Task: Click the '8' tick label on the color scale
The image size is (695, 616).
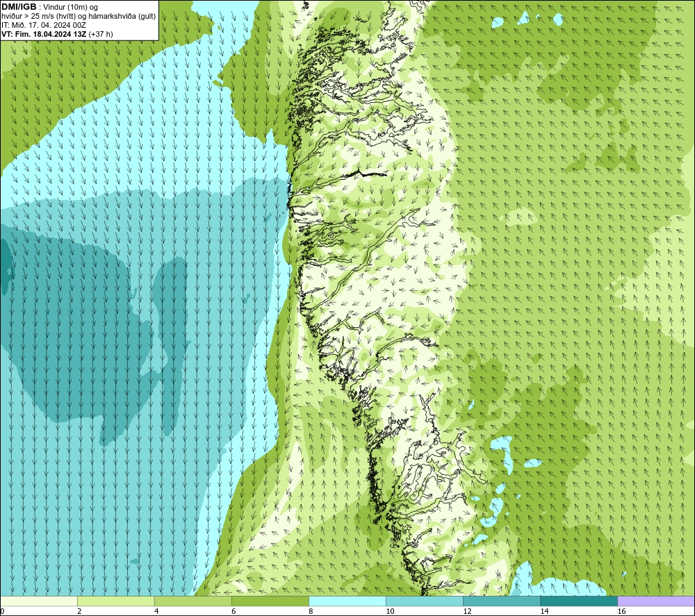Action: click(x=311, y=612)
